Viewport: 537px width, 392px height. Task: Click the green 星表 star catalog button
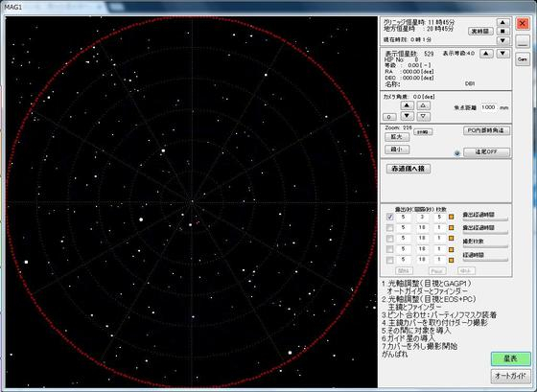click(x=510, y=358)
